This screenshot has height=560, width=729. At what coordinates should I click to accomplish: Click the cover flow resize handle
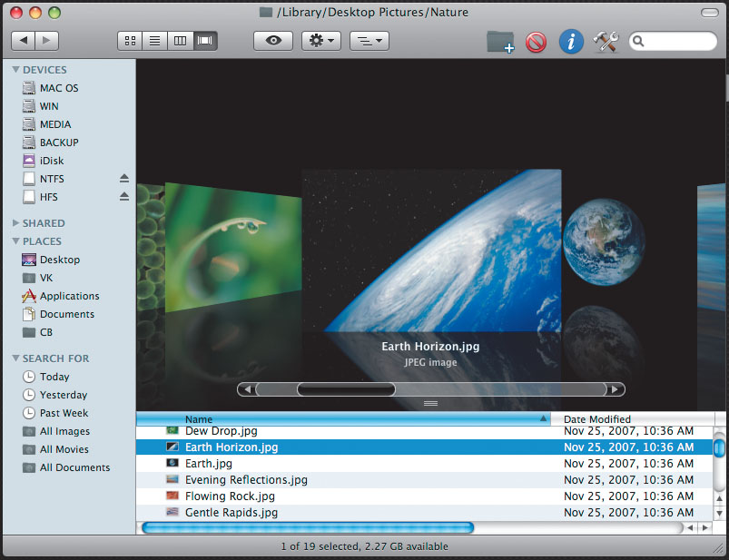pyautogui.click(x=430, y=403)
